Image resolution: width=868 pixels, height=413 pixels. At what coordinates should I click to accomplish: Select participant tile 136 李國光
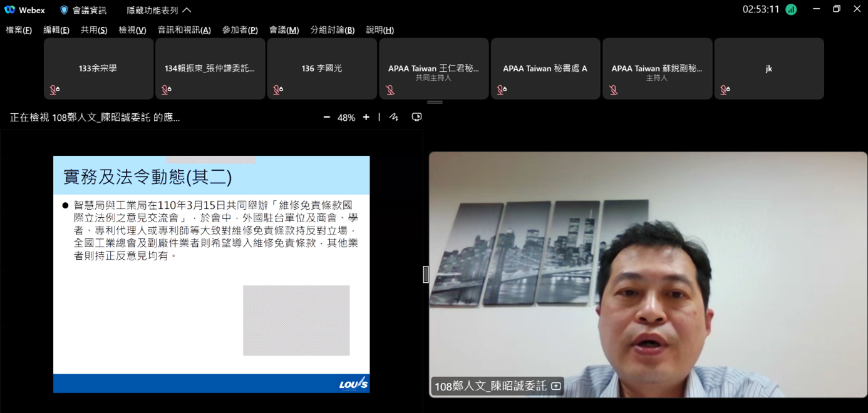click(322, 68)
